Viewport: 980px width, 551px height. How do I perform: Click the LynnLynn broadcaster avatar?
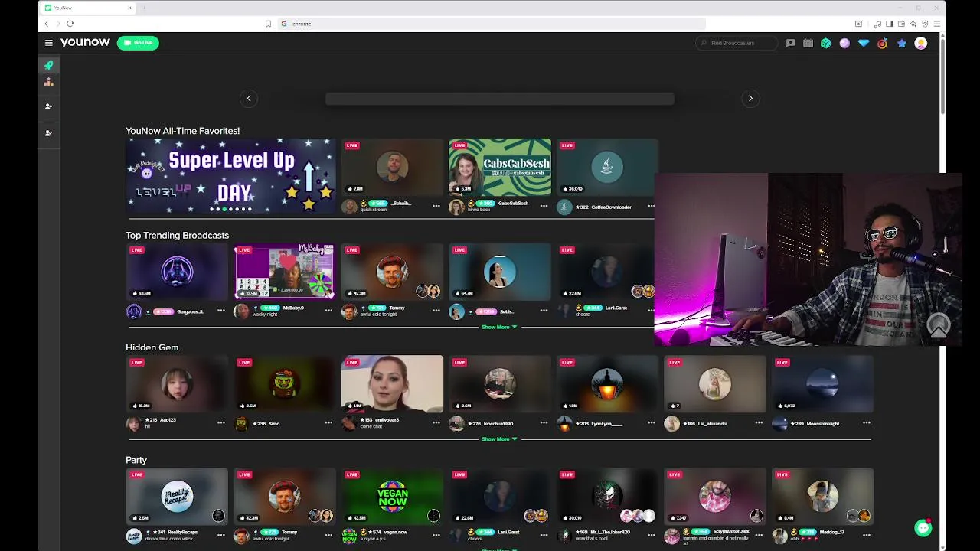564,423
